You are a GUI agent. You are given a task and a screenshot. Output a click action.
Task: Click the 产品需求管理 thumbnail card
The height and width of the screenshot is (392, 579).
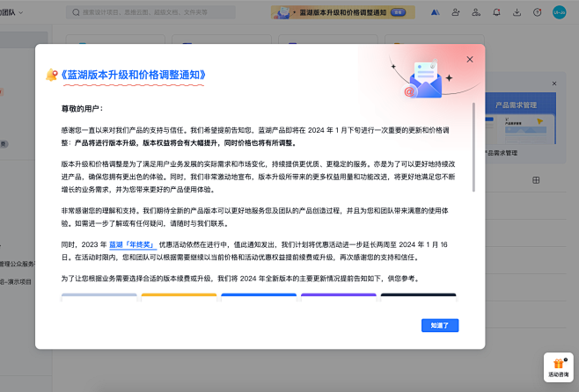click(x=520, y=119)
